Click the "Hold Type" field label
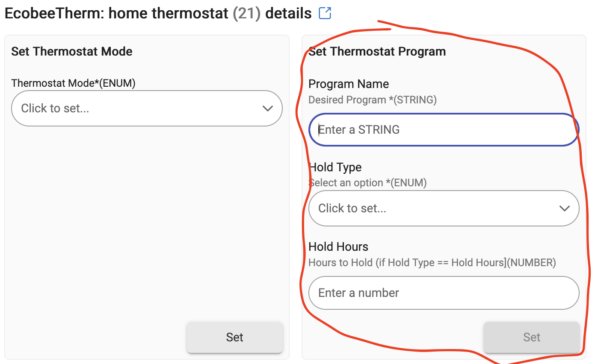Image resolution: width=592 pixels, height=364 pixels. pos(335,167)
